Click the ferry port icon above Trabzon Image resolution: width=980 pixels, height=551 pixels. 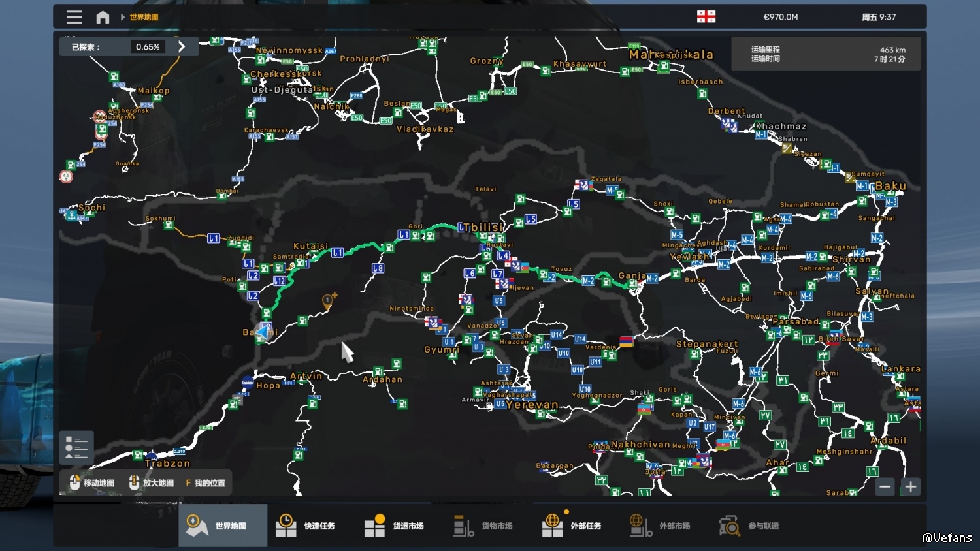[152, 456]
